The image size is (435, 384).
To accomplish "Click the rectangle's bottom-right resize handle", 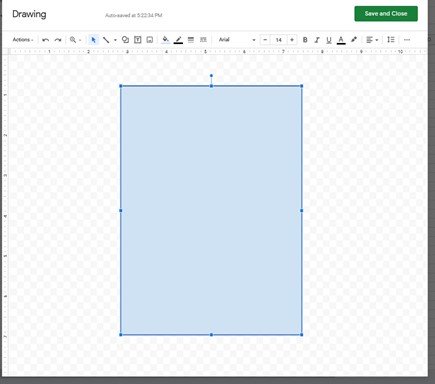I will pyautogui.click(x=302, y=334).
